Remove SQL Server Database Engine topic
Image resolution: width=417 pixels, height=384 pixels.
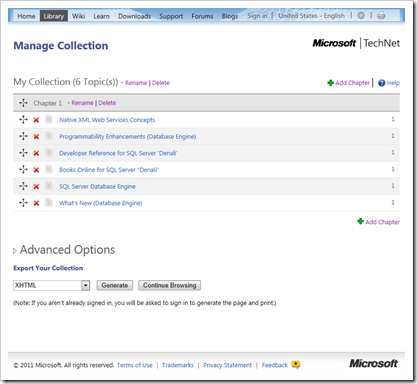[x=36, y=187]
